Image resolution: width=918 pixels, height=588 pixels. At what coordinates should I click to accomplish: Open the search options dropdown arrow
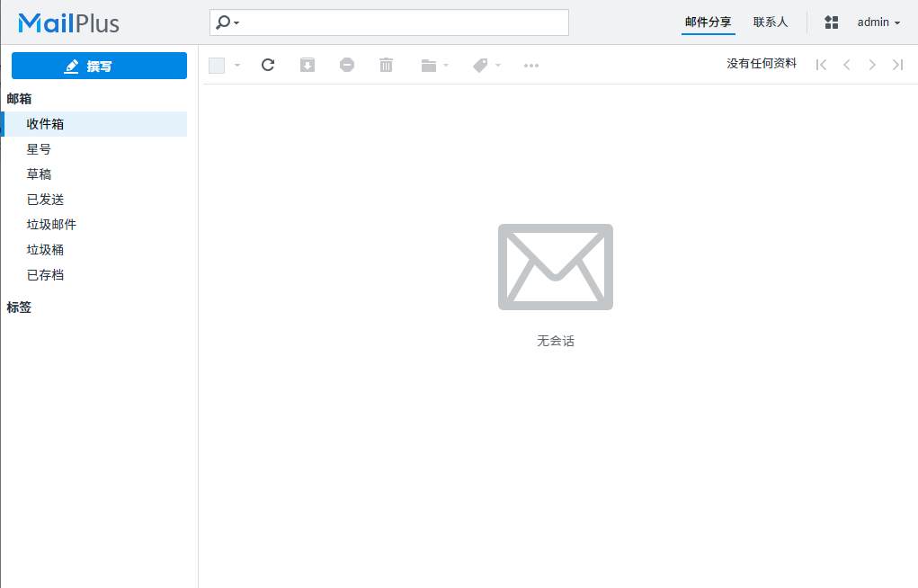click(x=236, y=22)
